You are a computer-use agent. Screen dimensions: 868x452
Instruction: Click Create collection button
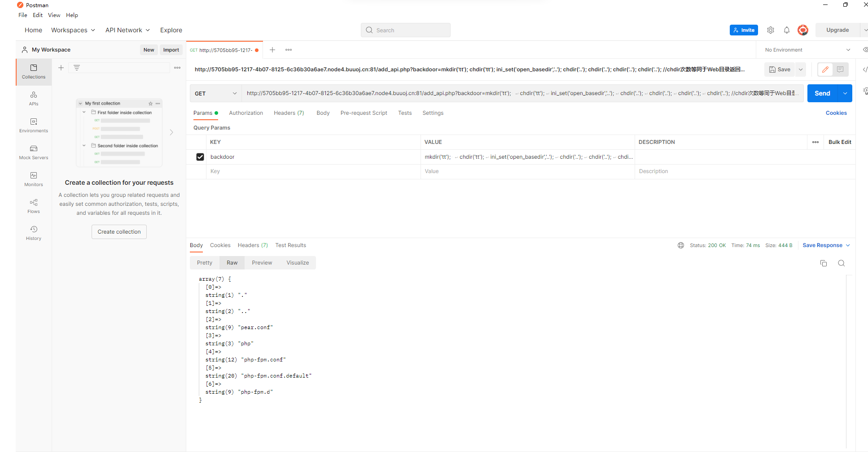(119, 232)
